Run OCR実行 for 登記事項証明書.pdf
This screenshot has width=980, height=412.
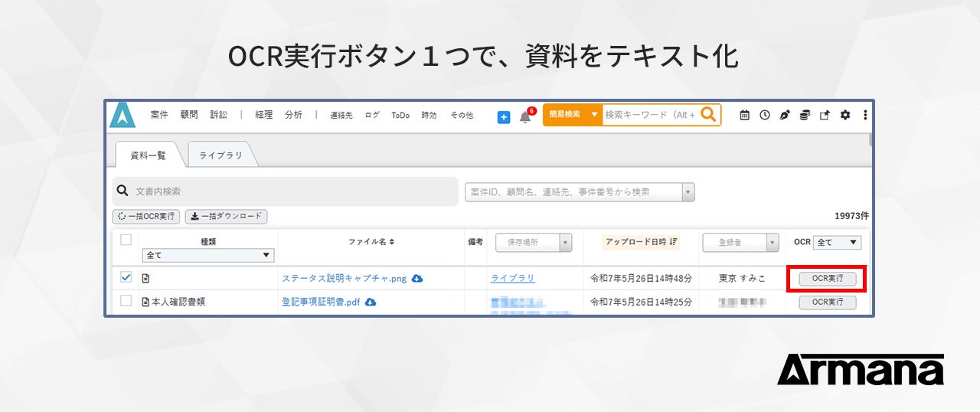[x=827, y=302]
